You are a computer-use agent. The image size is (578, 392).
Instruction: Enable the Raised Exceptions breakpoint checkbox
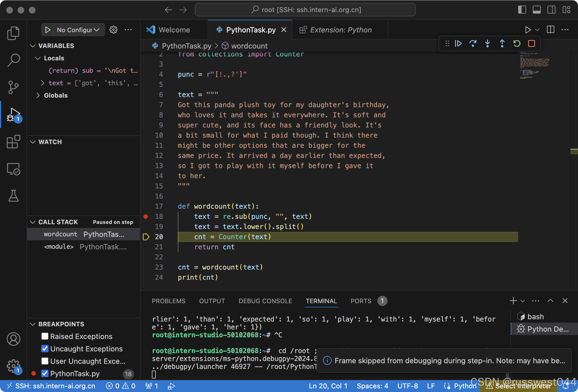click(45, 336)
